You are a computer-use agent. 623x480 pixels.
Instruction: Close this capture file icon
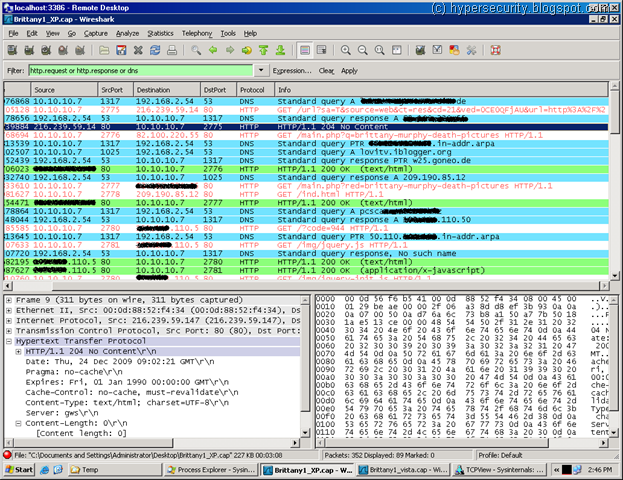(x=138, y=50)
